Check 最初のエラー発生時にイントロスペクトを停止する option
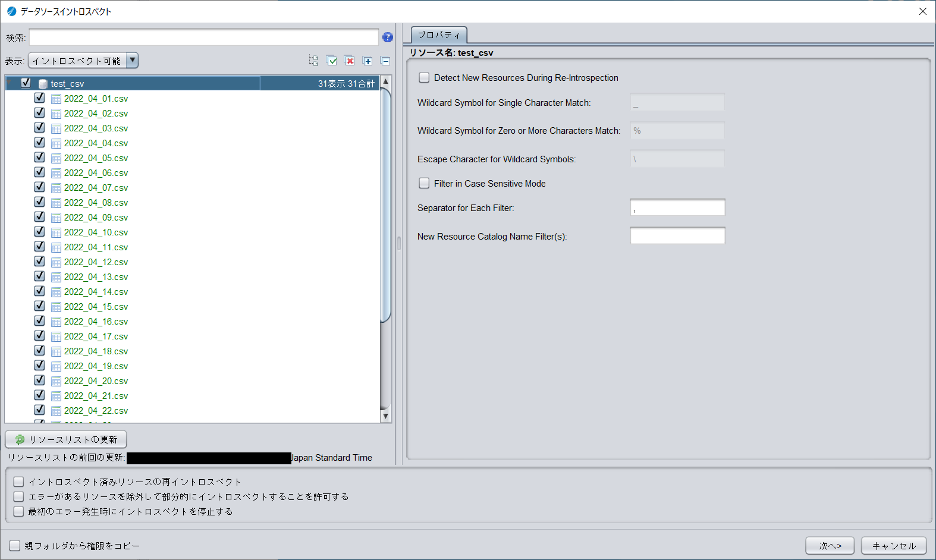 pyautogui.click(x=18, y=512)
